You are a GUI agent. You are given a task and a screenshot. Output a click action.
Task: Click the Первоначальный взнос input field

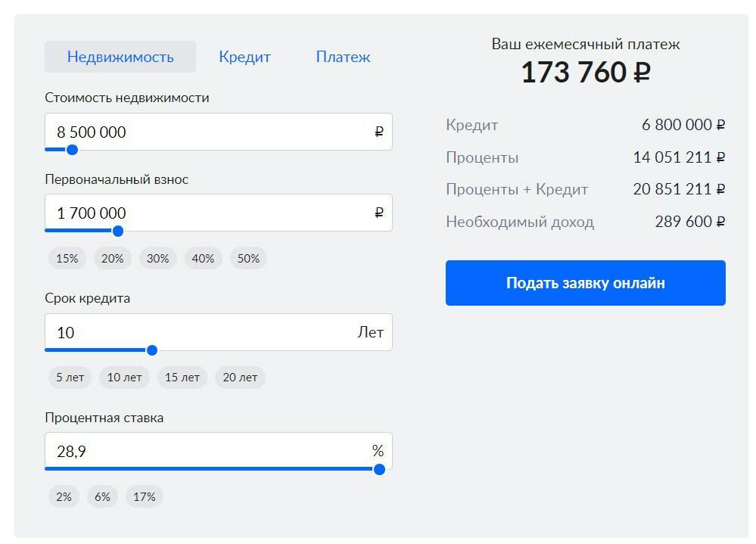(x=212, y=213)
